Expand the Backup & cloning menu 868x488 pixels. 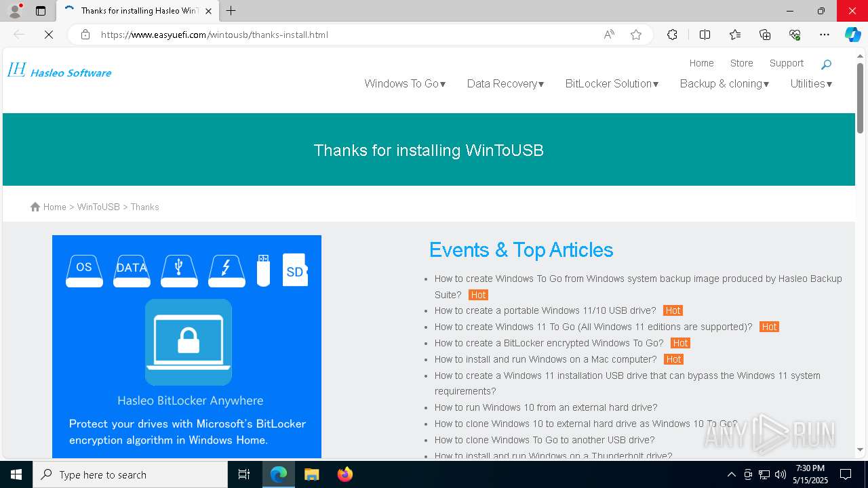724,83
